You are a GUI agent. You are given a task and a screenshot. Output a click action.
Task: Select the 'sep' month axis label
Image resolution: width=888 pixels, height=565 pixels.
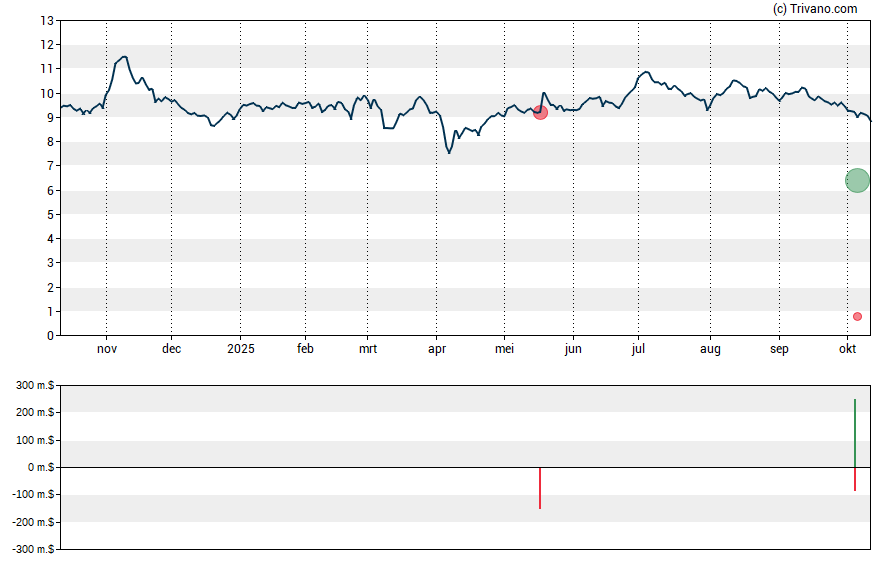tap(779, 349)
